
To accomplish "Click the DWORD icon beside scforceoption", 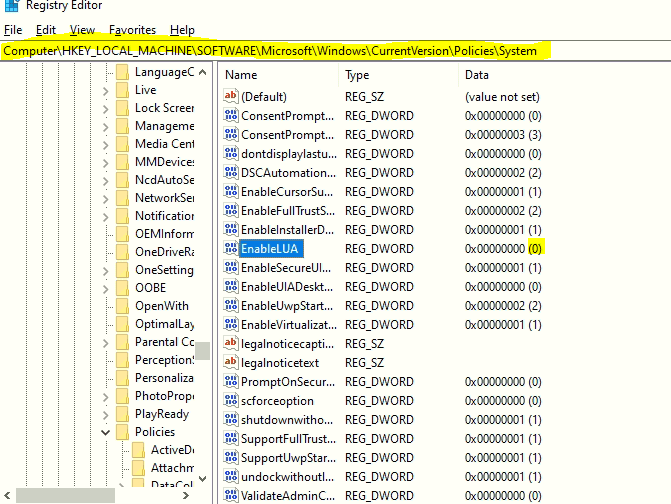I will [231, 400].
